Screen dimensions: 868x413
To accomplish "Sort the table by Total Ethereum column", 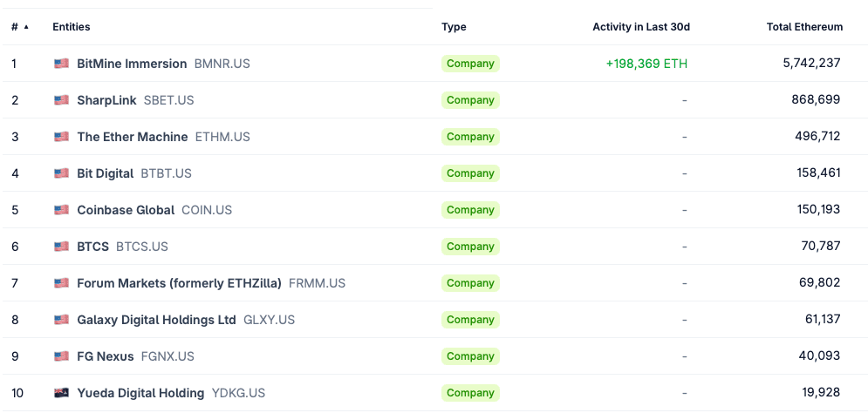I will pyautogui.click(x=804, y=26).
